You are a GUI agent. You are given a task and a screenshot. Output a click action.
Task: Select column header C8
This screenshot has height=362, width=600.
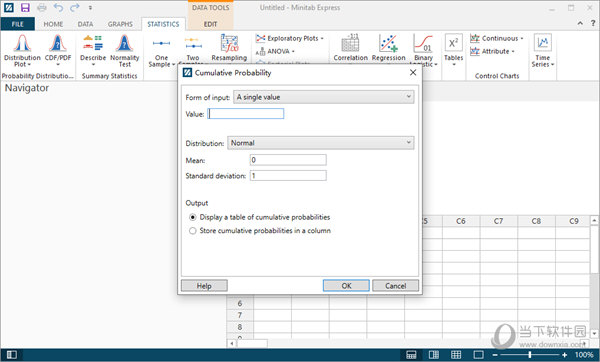pyautogui.click(x=536, y=221)
